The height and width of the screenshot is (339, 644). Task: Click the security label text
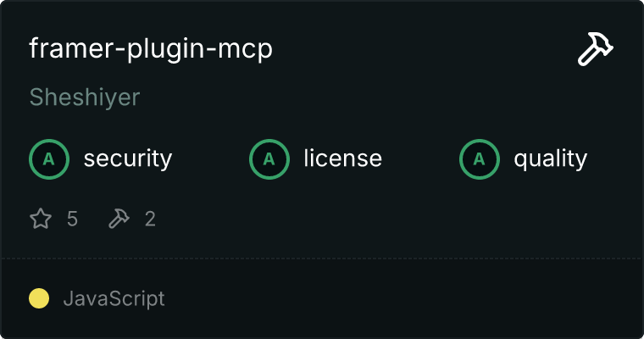128,159
